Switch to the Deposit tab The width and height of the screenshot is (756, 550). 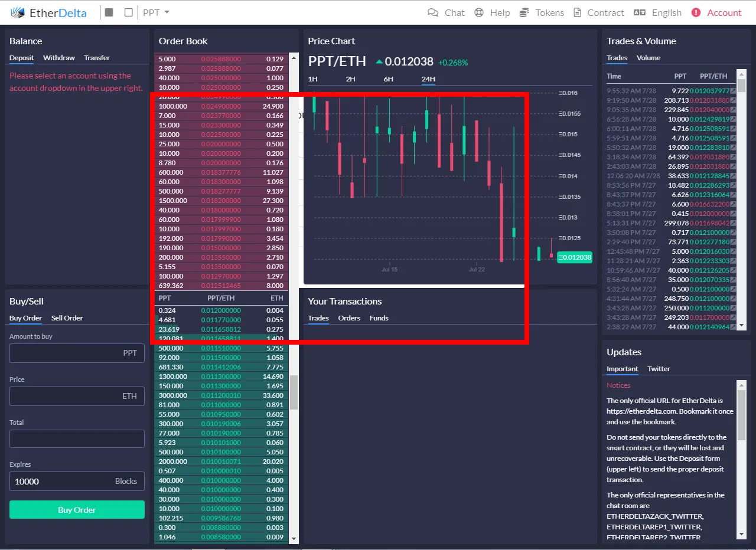point(22,58)
